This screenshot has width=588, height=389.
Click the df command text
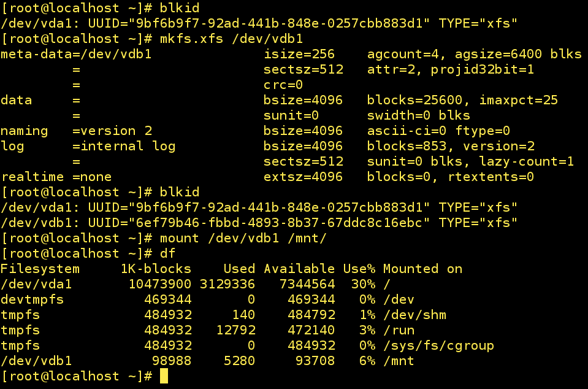point(167,253)
